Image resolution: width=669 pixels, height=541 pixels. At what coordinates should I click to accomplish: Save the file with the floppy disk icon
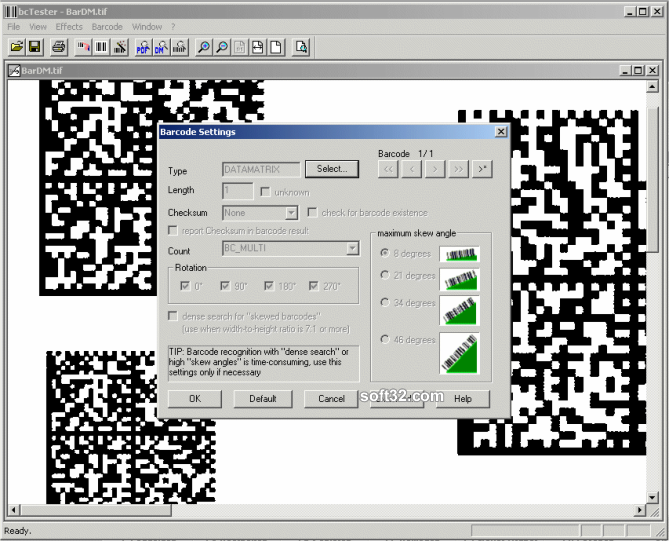click(x=35, y=47)
